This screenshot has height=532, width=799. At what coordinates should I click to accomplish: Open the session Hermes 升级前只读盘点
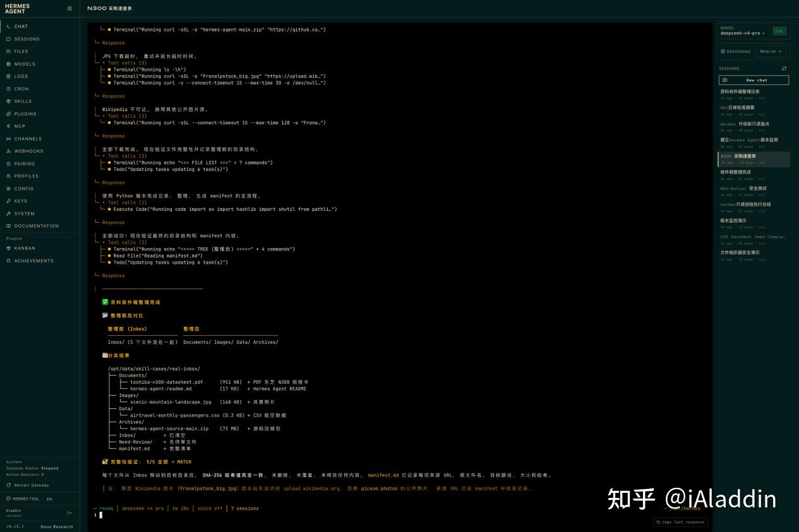point(754,127)
